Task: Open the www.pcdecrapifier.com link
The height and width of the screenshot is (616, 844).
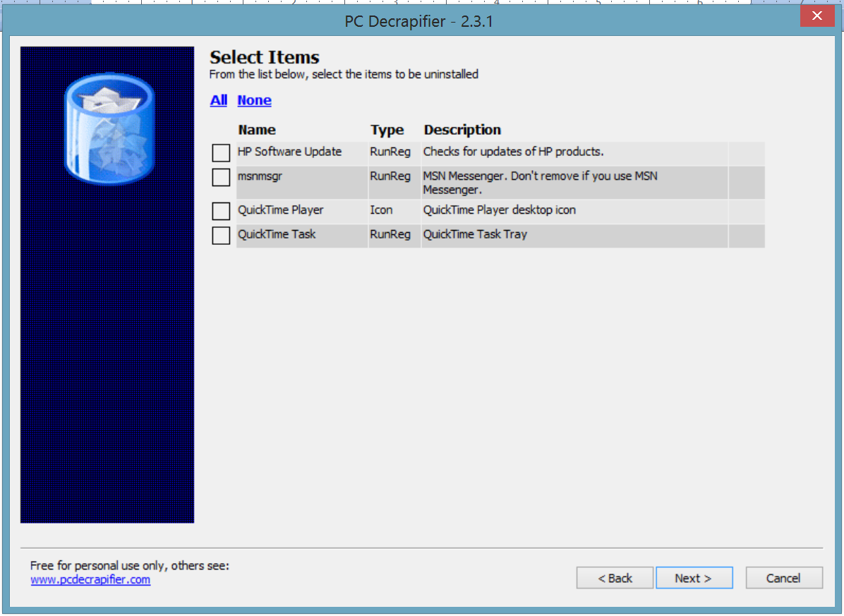Action: point(90,580)
